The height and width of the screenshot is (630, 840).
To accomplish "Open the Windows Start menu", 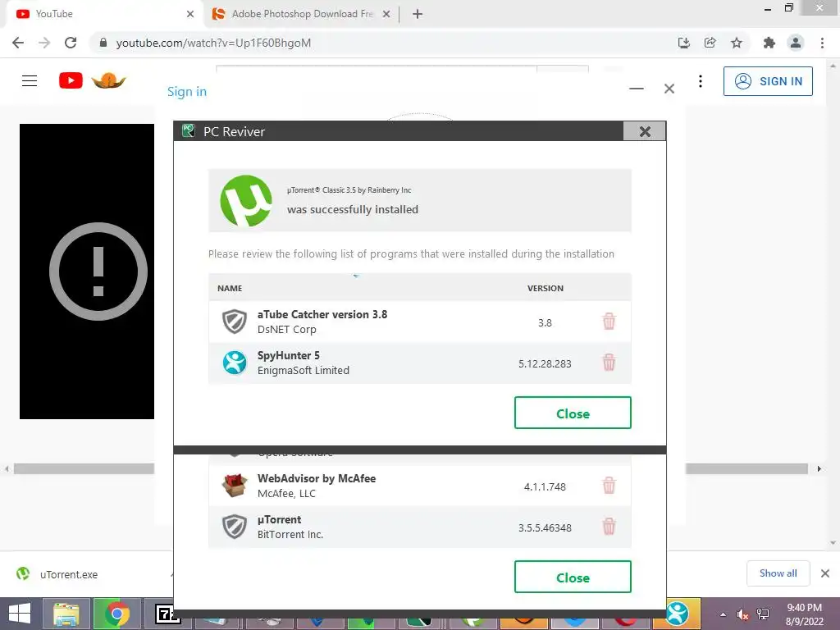I will (x=20, y=614).
